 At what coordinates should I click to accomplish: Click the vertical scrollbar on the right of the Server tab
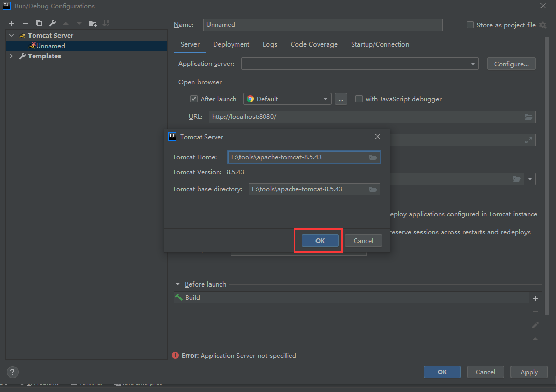click(x=546, y=175)
